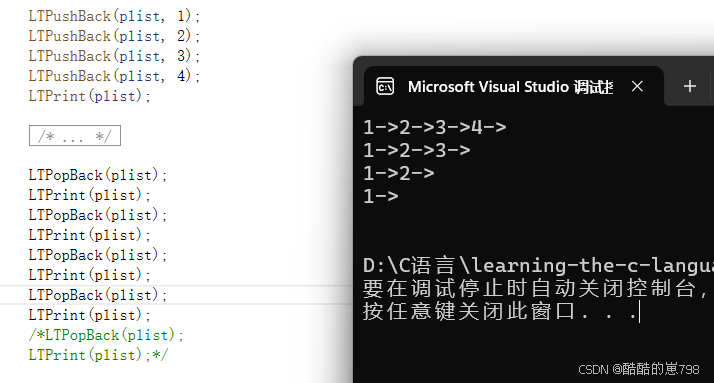The width and height of the screenshot is (714, 383).
Task: Click the console line 按任意键关闭此窗口
Action: point(500,312)
